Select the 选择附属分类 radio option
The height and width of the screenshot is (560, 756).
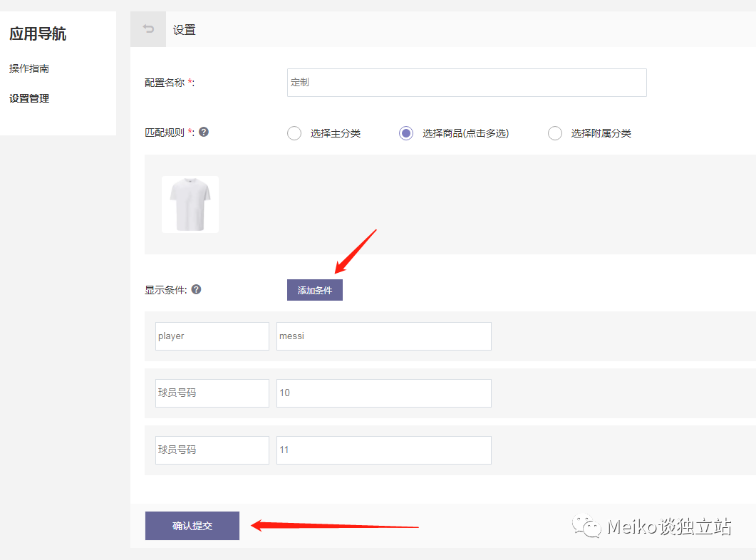coord(555,133)
